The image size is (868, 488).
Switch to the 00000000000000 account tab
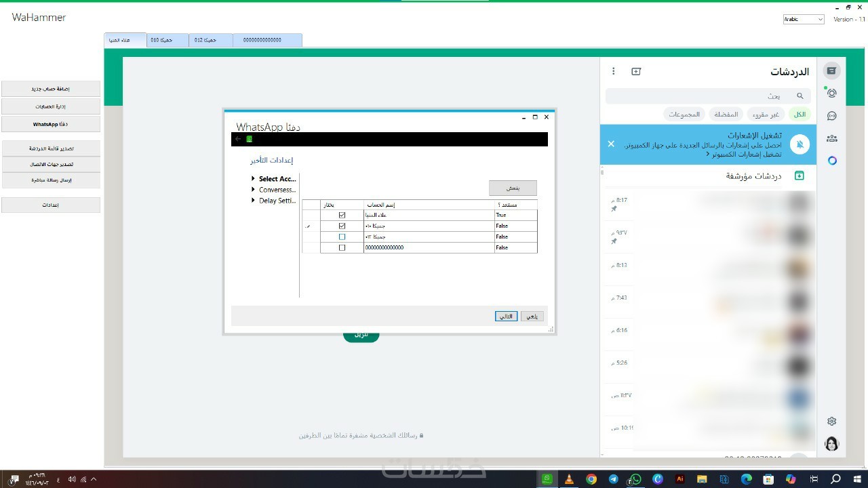(267, 41)
